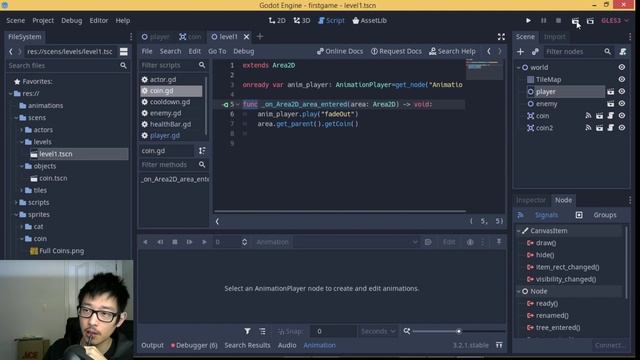Click the Filter scripts field
The height and width of the screenshot is (360, 640).
point(168,65)
